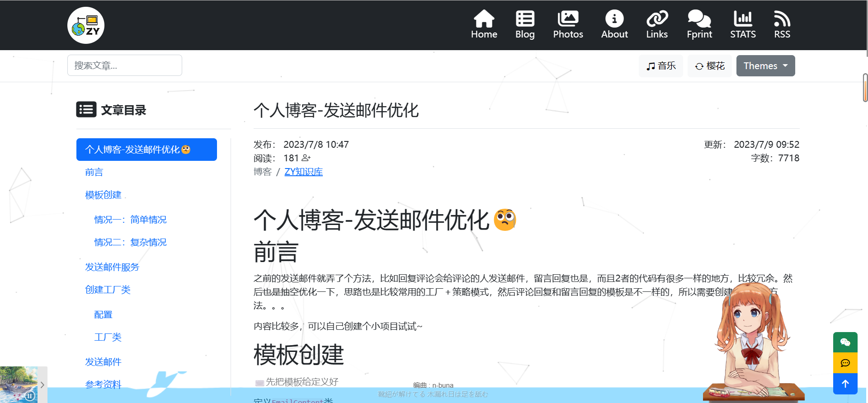Click the ZY site logo

pyautogui.click(x=86, y=25)
